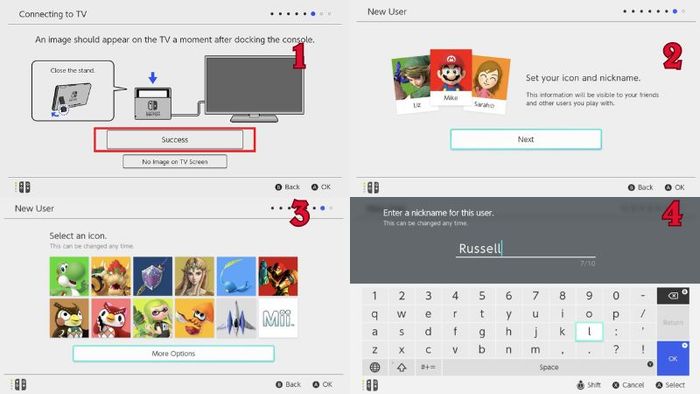Select No Image on TV Screen
Screen dimensions: 700x394
tap(175, 162)
